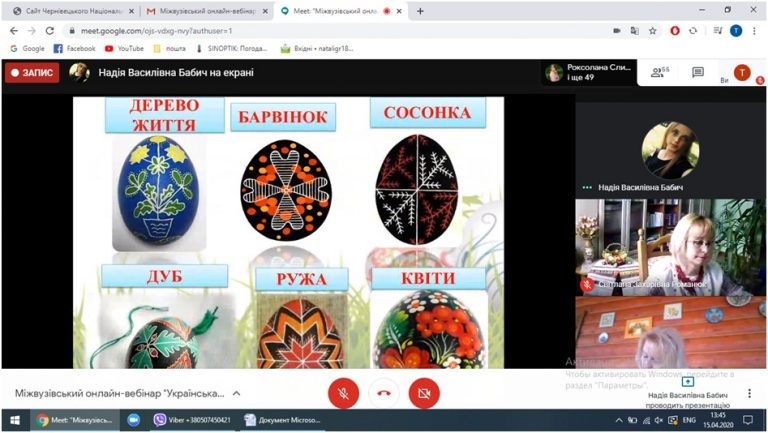Click the red ЗАПИС recording indicator

point(32,73)
